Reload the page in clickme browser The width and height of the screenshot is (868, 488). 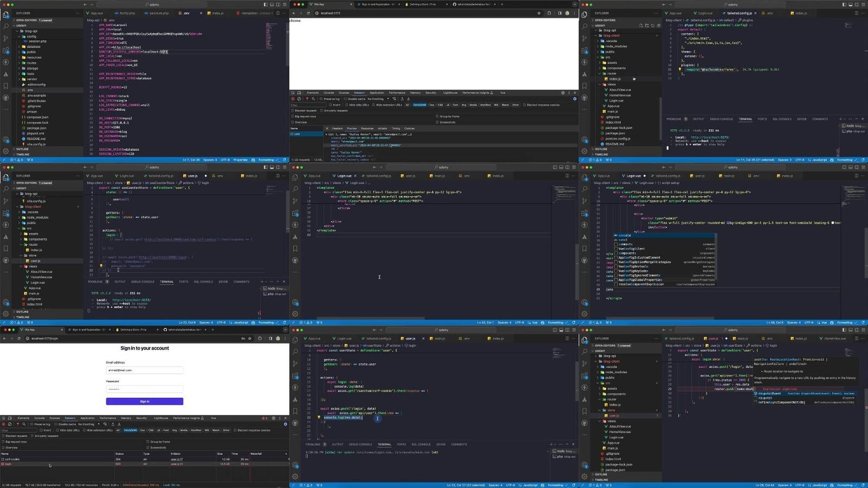click(x=308, y=13)
